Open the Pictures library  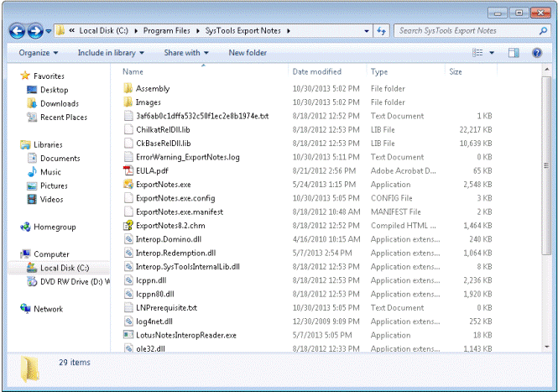point(54,186)
